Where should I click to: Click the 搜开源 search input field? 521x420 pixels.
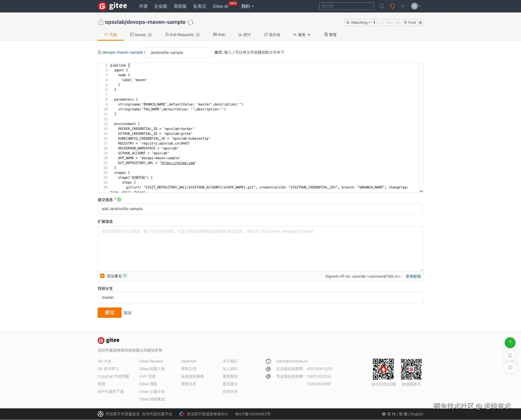[x=347, y=6]
